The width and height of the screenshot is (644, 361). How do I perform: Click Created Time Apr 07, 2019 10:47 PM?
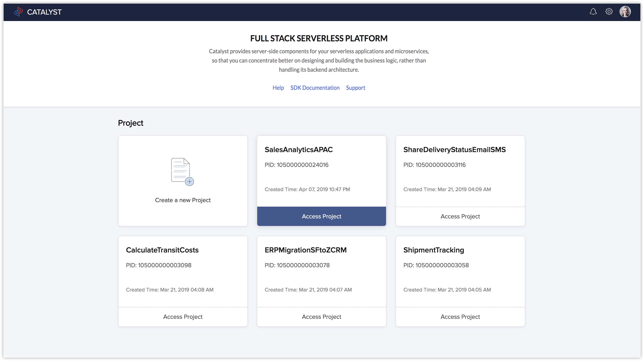(307, 189)
